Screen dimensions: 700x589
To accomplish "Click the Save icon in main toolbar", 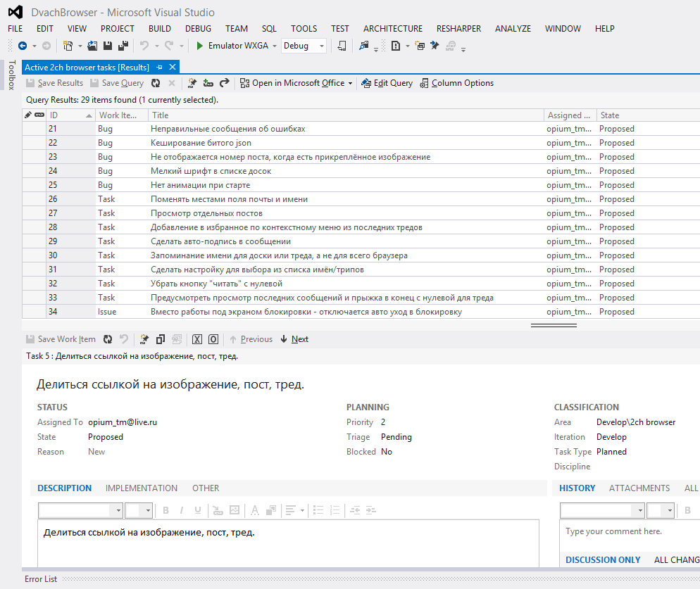I will click(x=108, y=46).
